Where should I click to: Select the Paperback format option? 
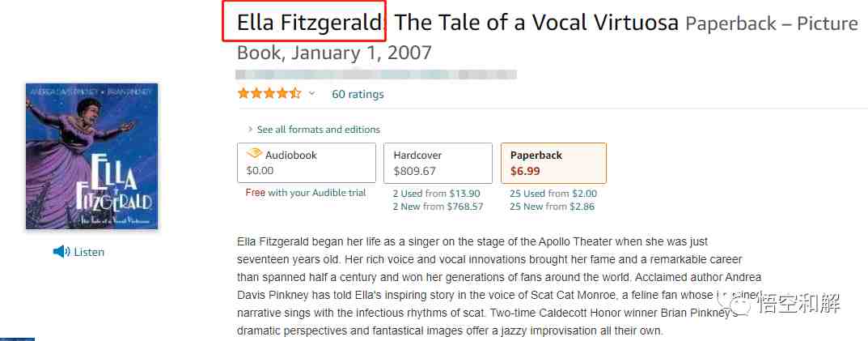coord(553,163)
